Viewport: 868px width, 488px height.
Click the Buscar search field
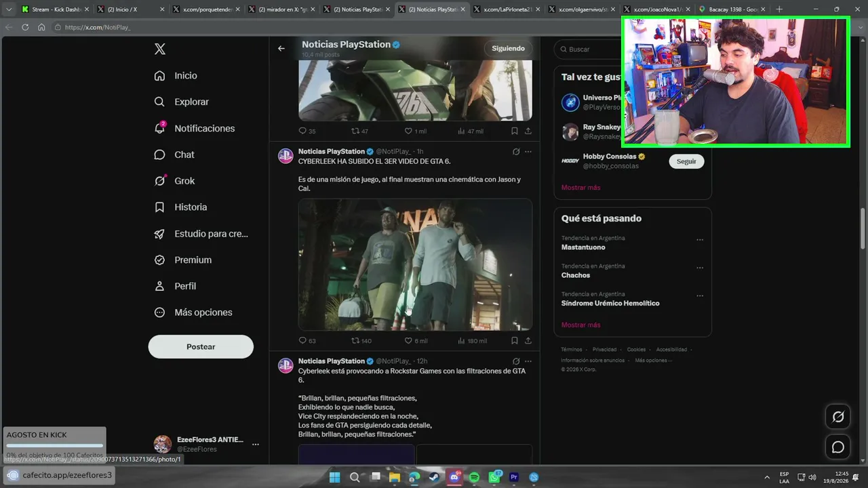point(587,49)
